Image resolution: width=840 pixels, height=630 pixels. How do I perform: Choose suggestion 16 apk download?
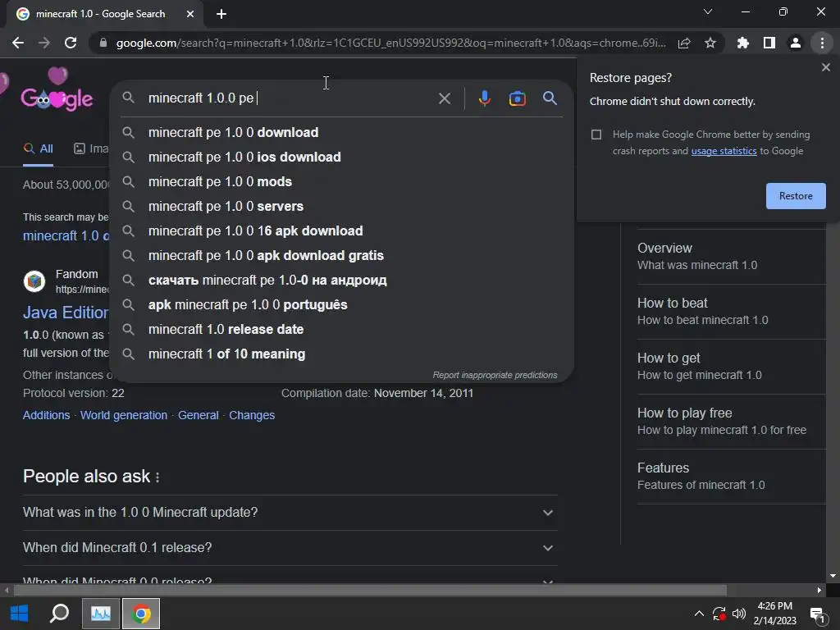(x=342, y=231)
